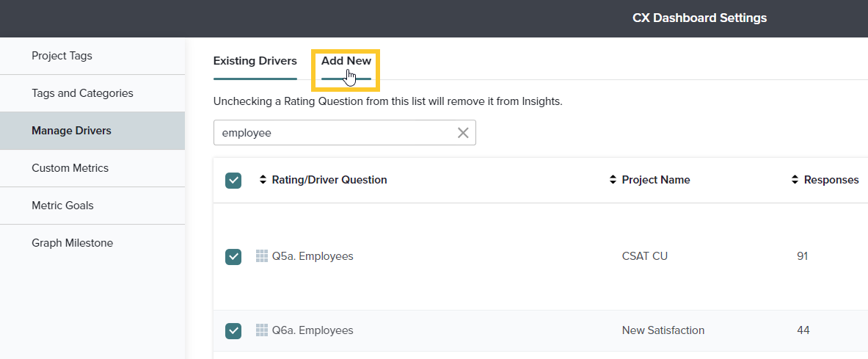The height and width of the screenshot is (359, 868).
Task: Toggle the select-all checkbox in table header
Action: (233, 181)
